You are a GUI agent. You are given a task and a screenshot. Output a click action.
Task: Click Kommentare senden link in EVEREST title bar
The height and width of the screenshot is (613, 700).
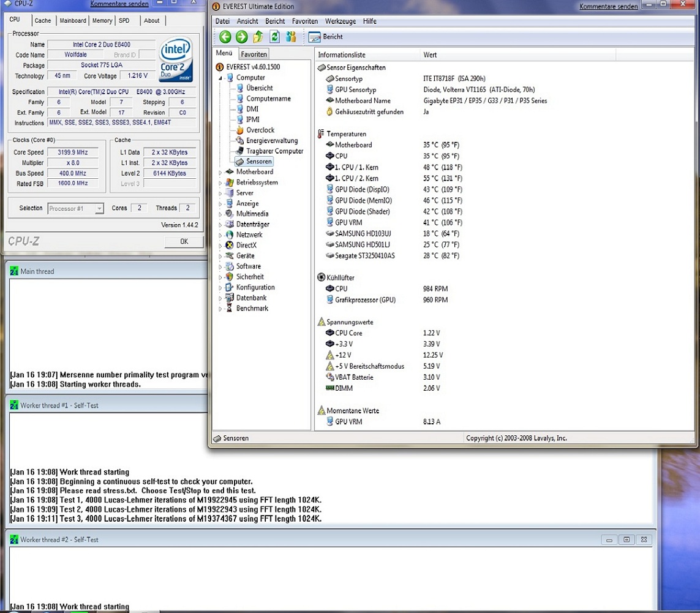coord(609,6)
